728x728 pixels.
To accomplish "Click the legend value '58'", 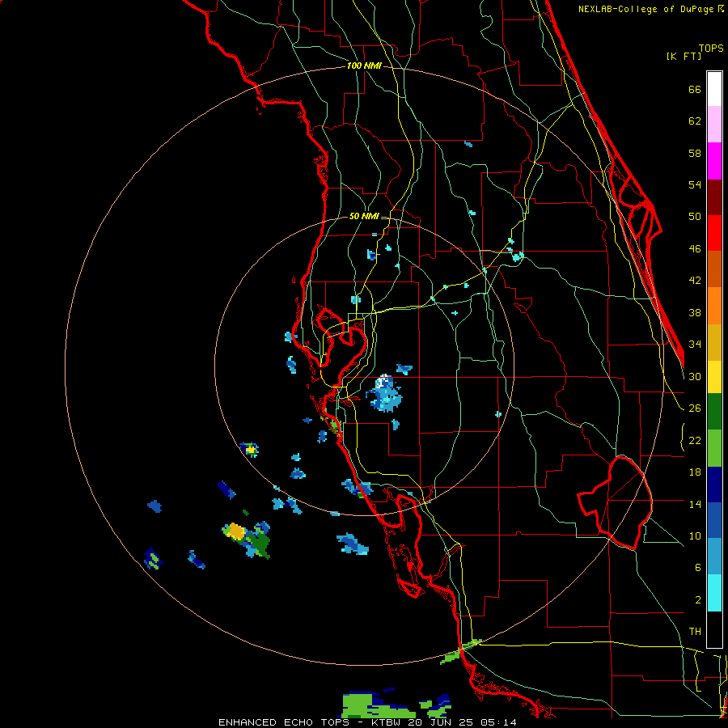I will (695, 153).
